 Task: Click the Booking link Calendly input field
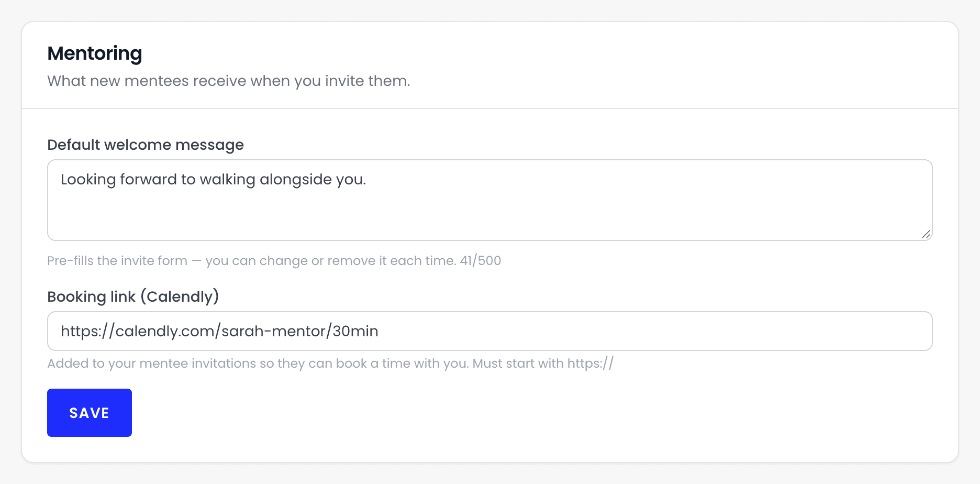pos(490,331)
